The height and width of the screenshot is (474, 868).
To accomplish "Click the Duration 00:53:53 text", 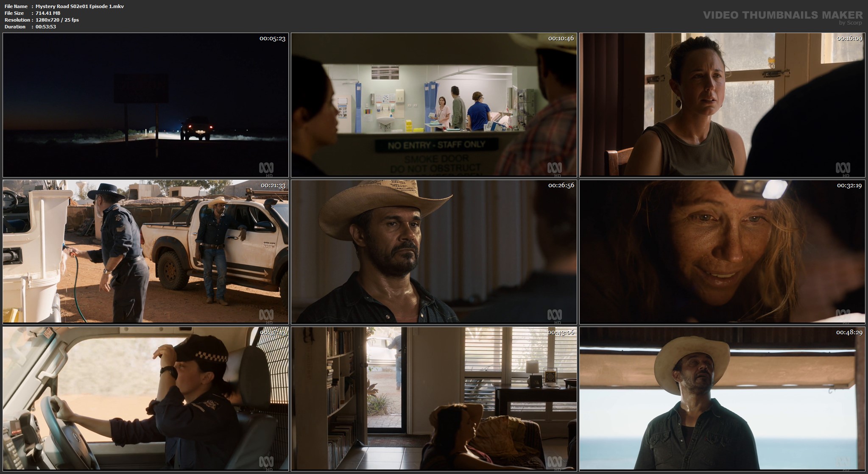I will point(46,27).
